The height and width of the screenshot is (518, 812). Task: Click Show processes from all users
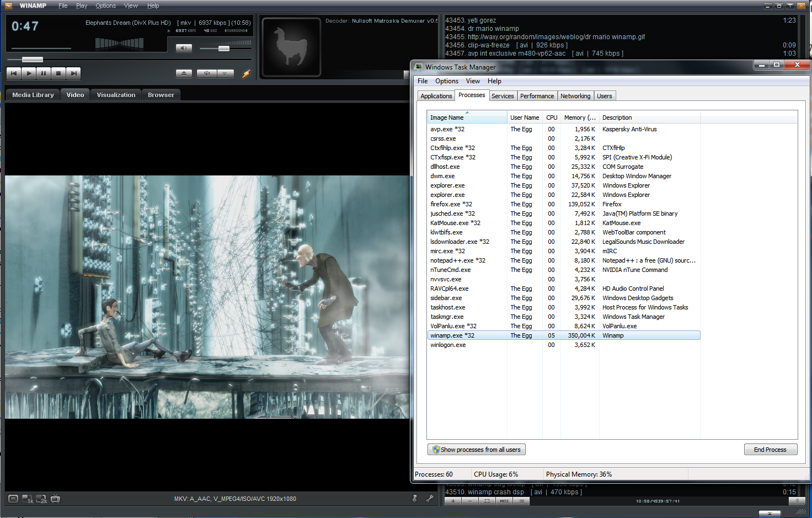[477, 450]
